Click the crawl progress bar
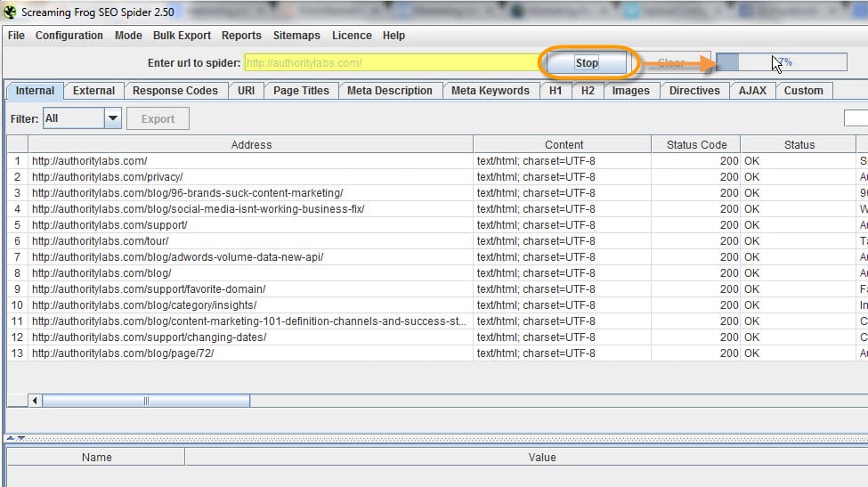868x487 pixels. pyautogui.click(x=782, y=62)
